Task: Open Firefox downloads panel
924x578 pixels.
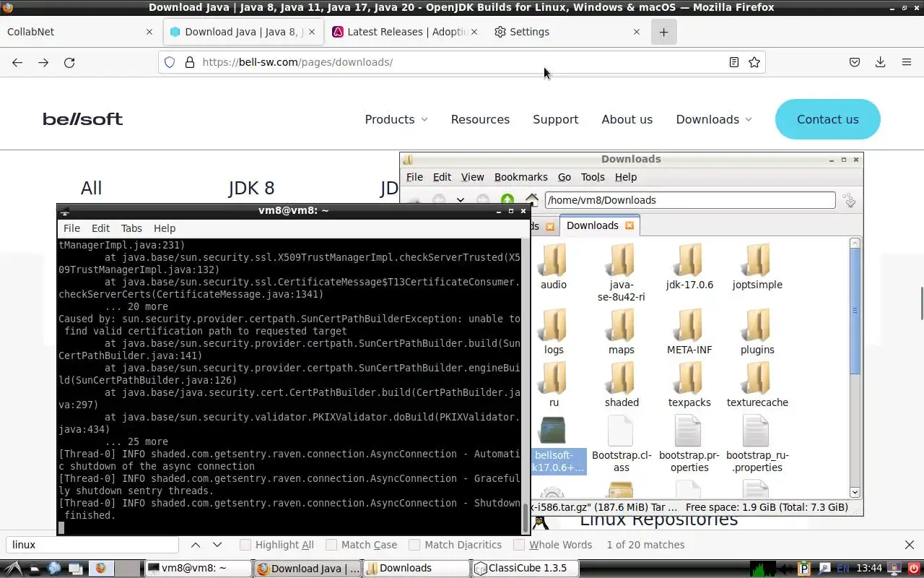Action: 880,62
